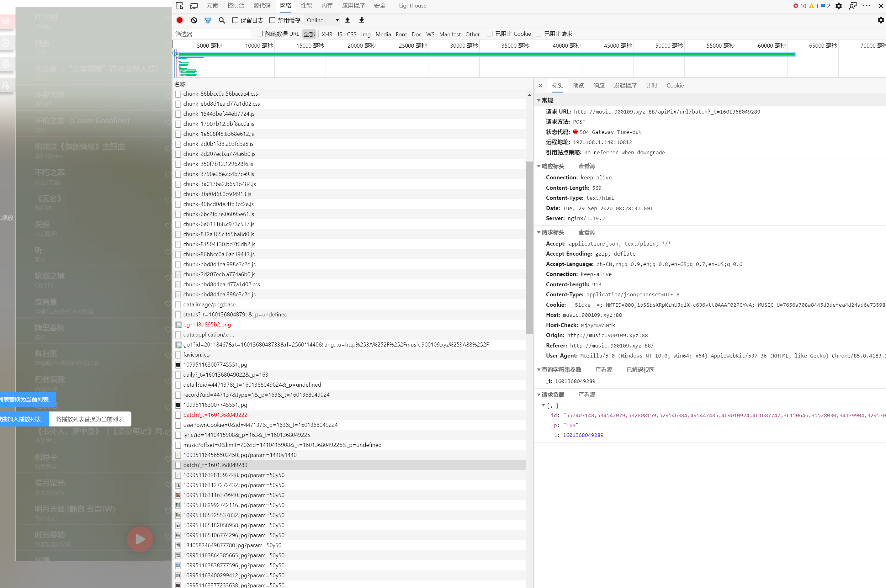Toggle the network filter bar
This screenshot has width=886, height=588.
coord(208,20)
